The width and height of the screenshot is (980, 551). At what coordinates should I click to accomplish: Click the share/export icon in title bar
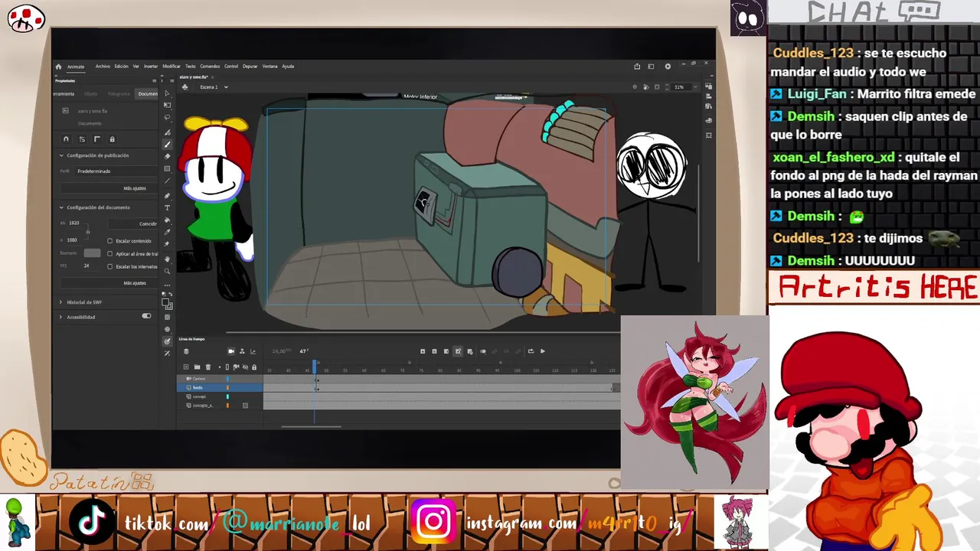[x=637, y=67]
